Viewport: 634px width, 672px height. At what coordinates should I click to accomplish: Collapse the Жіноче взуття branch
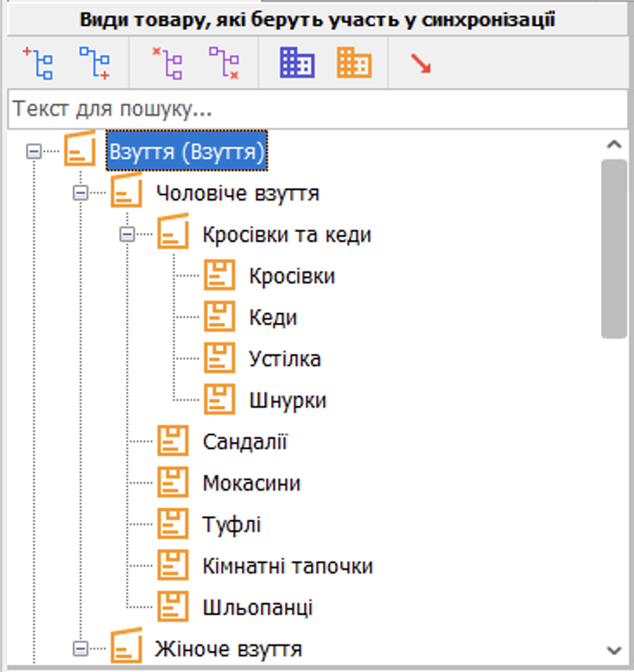click(x=80, y=649)
